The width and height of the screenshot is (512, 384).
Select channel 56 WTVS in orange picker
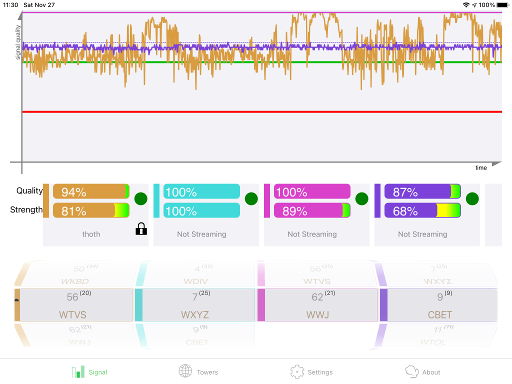point(74,305)
